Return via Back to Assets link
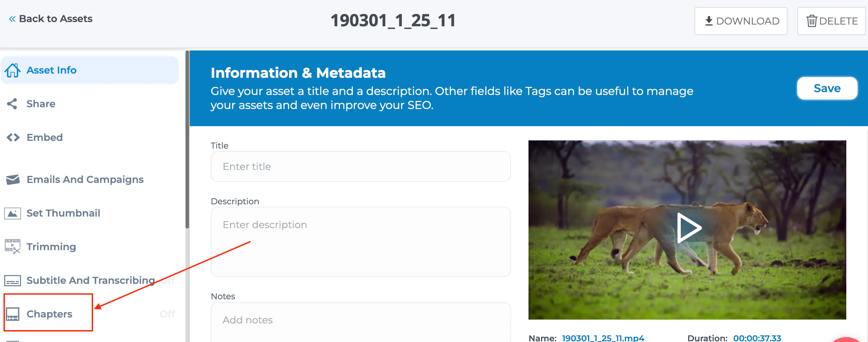 coord(51,19)
